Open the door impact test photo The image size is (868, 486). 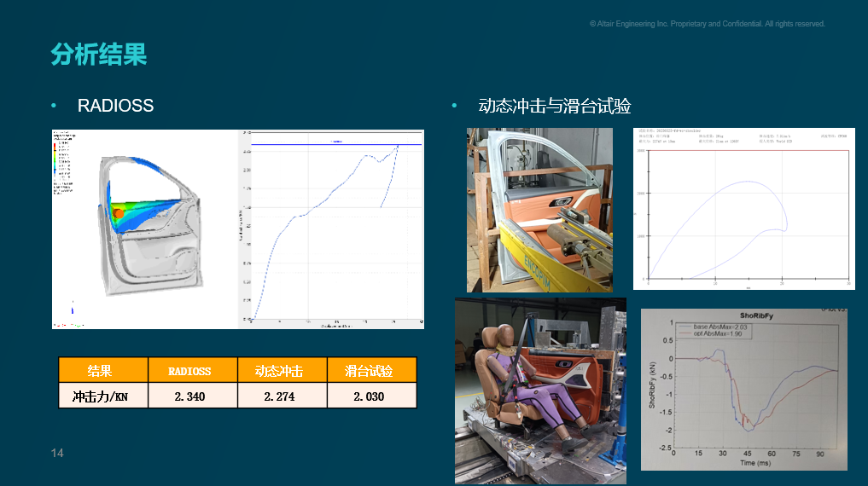click(x=539, y=210)
